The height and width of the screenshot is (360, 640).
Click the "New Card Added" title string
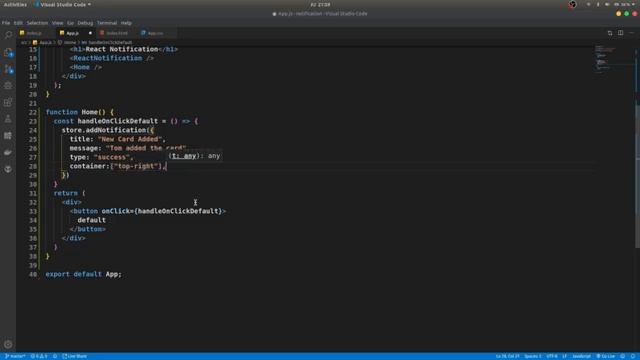click(130, 139)
